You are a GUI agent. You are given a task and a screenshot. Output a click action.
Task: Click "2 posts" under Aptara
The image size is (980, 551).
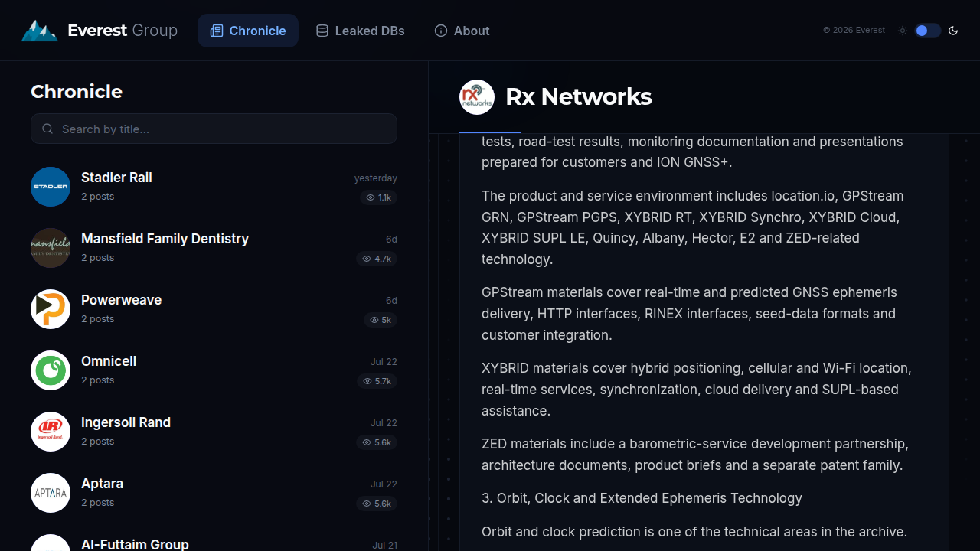coord(97,503)
